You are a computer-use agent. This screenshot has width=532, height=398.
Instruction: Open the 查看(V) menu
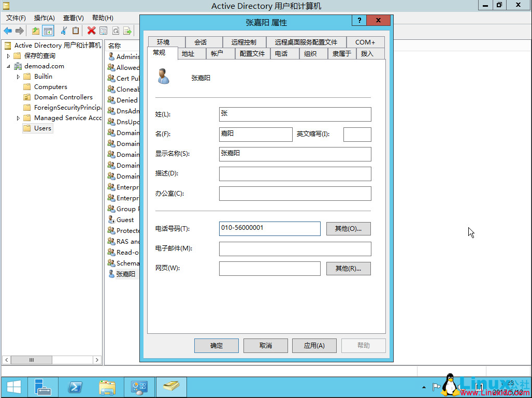point(73,17)
